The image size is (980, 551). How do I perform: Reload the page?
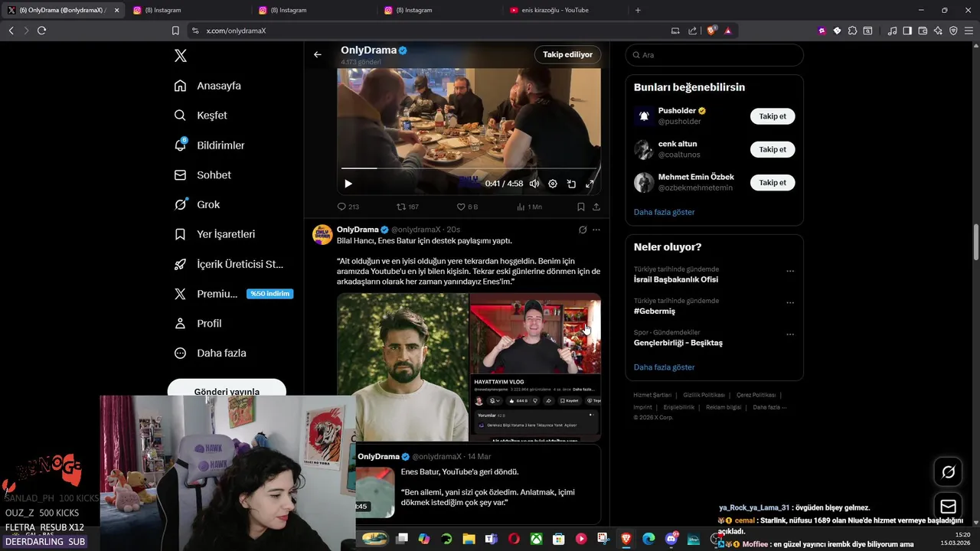point(41,31)
